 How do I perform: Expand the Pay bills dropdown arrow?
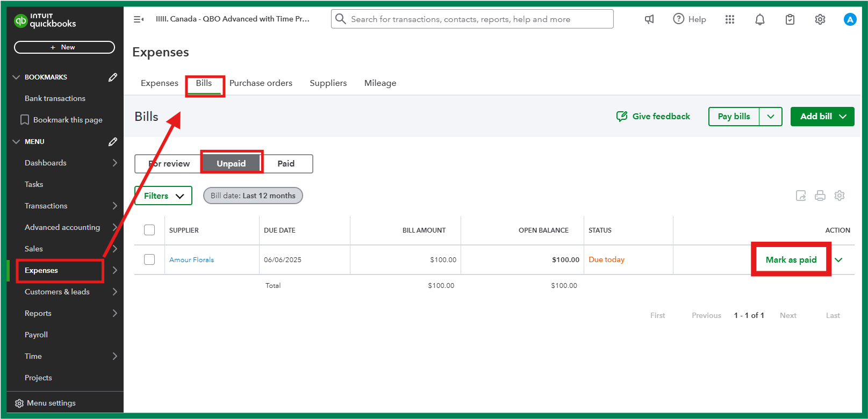click(770, 117)
